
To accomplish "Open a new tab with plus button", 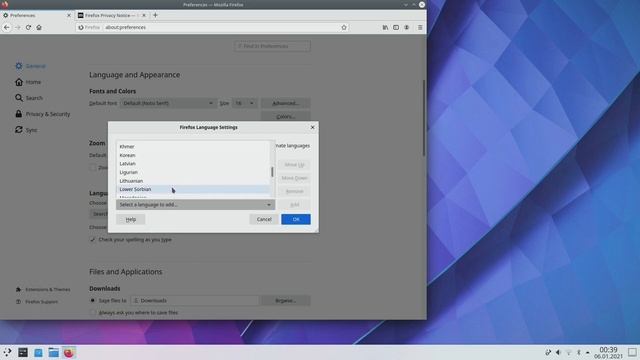I will 155,15.
